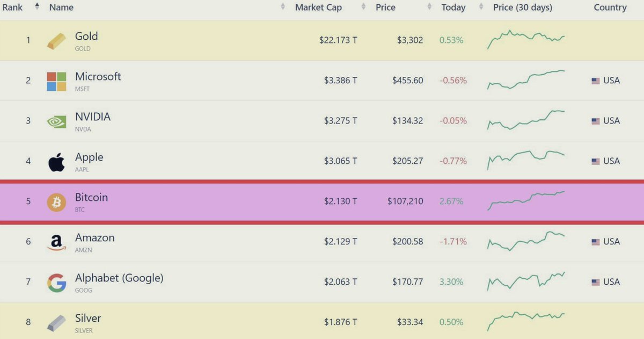
Task: Click the Gold price $3,302
Action: pyautogui.click(x=409, y=40)
